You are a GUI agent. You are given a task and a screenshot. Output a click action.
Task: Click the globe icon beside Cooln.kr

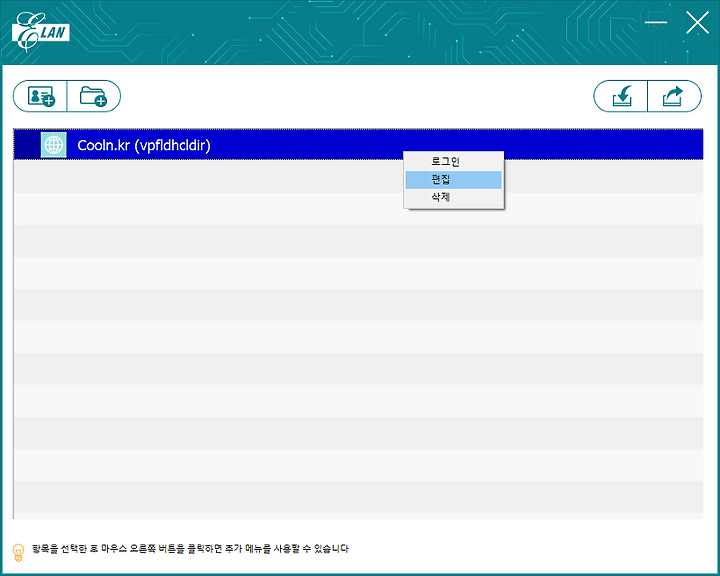coord(54,145)
